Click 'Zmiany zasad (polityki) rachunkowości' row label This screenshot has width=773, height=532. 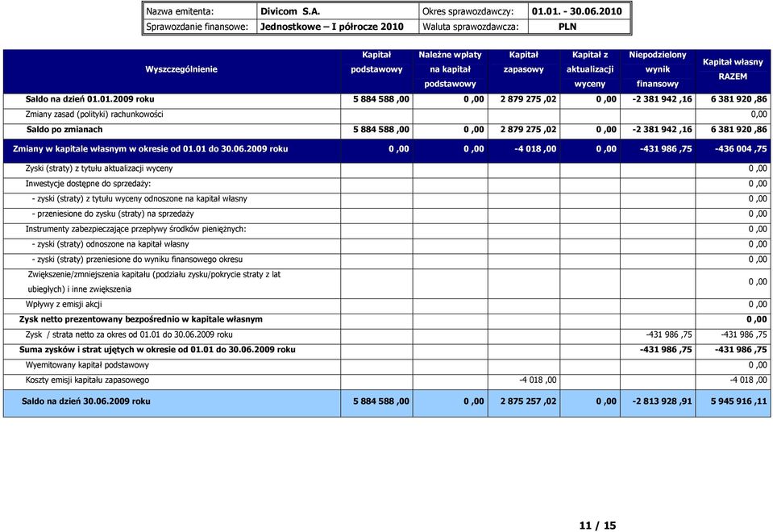coord(94,114)
